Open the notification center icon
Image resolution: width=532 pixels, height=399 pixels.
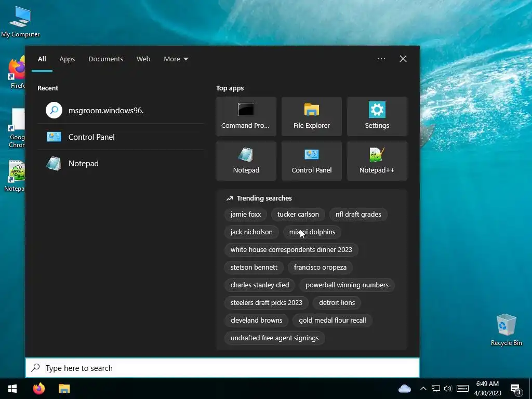click(x=516, y=390)
